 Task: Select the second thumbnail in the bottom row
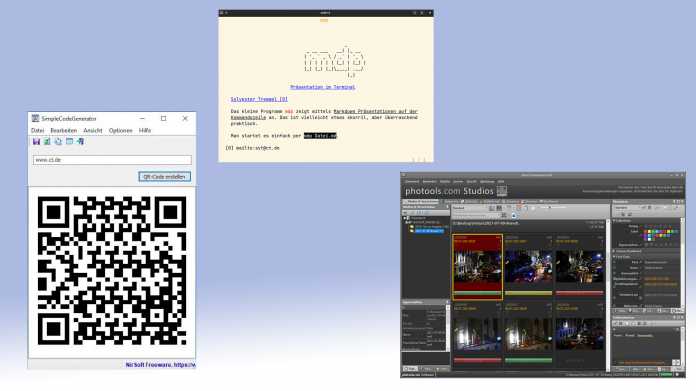[528, 334]
